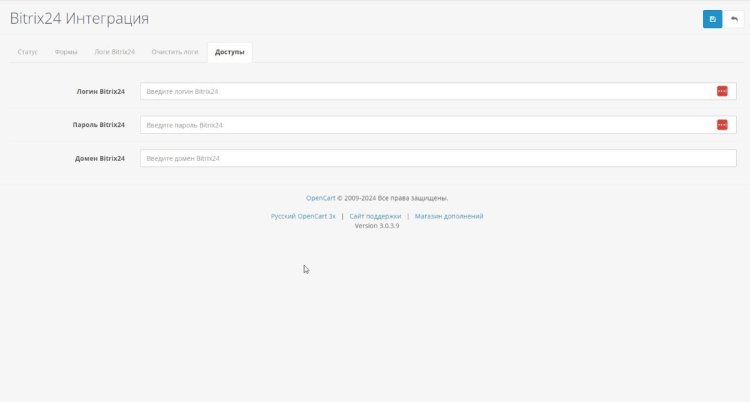
Task: Switch to the Формы tab
Action: coord(67,51)
